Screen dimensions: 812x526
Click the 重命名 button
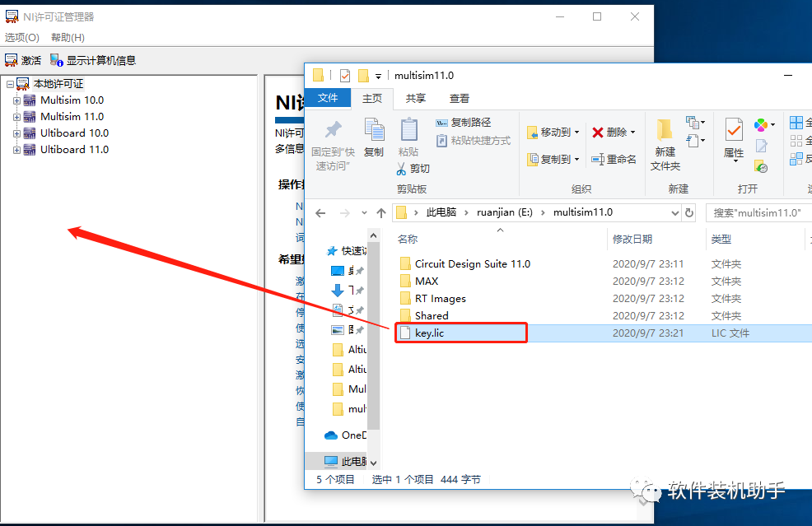(x=614, y=159)
